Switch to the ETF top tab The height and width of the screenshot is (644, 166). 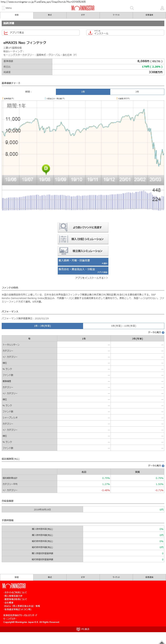pos(83,15)
